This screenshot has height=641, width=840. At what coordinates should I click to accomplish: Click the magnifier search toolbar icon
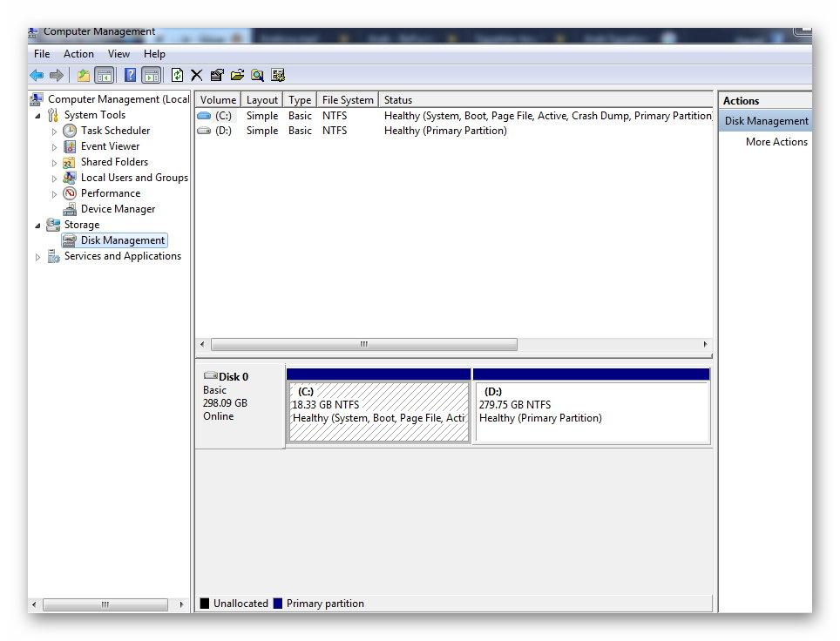258,76
